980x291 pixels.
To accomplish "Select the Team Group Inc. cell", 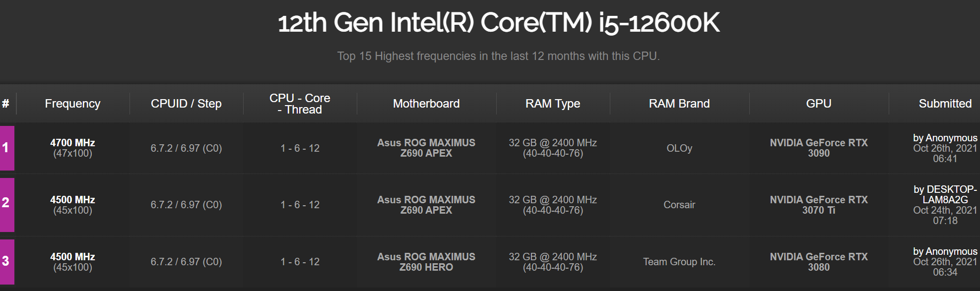I will (679, 262).
